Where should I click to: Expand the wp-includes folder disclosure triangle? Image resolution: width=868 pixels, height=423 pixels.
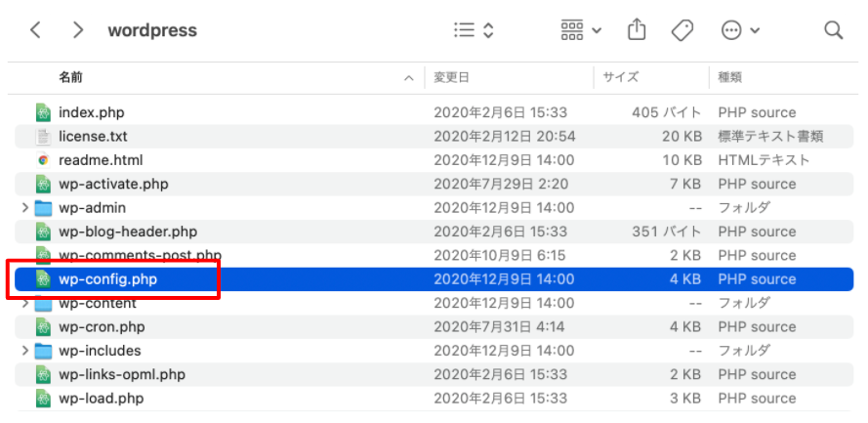point(24,351)
